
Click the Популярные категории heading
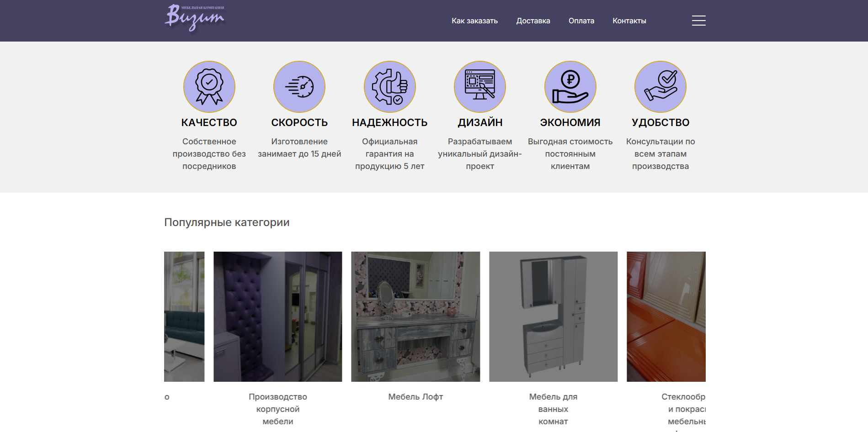tap(227, 222)
